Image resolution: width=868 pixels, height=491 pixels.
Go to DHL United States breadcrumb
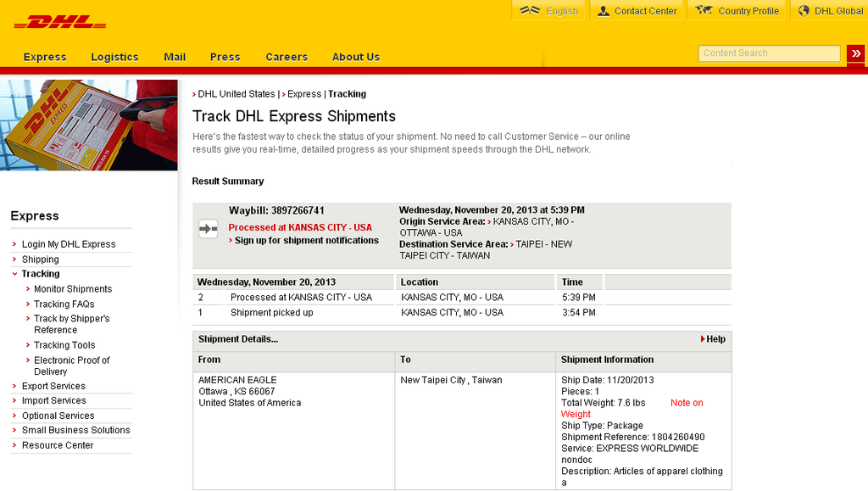point(236,94)
